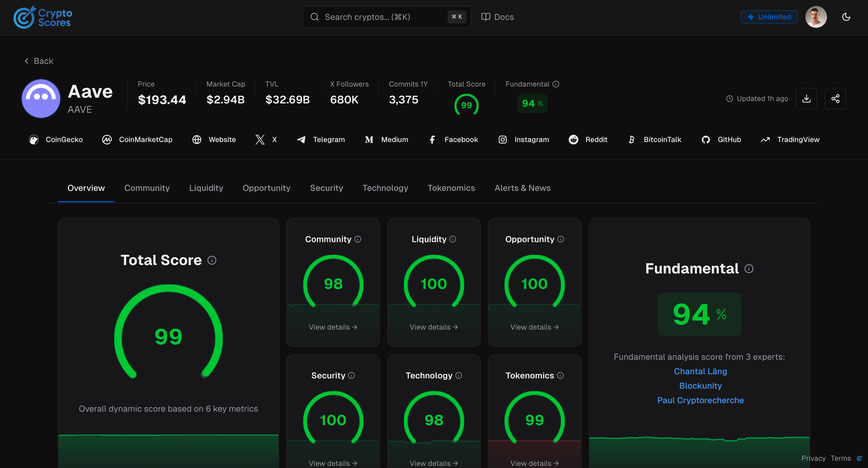Switch to the Tokenomics tab
Screen dimensions: 868x468
click(451, 188)
